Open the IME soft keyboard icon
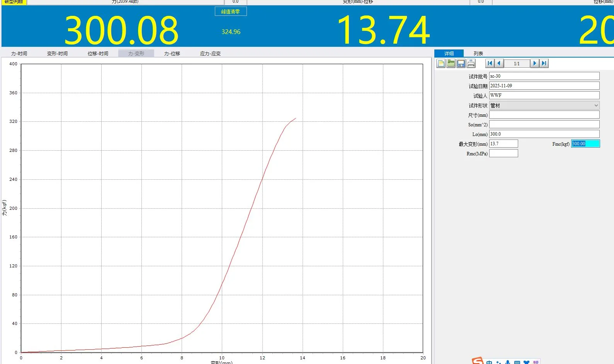Screen dimensions: 614x364 click(x=517, y=362)
